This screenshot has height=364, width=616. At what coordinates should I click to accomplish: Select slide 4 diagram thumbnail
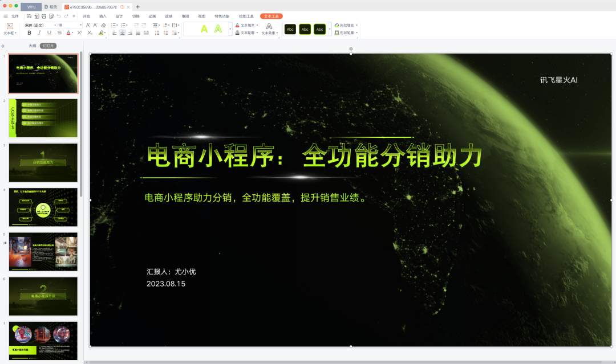coord(43,207)
